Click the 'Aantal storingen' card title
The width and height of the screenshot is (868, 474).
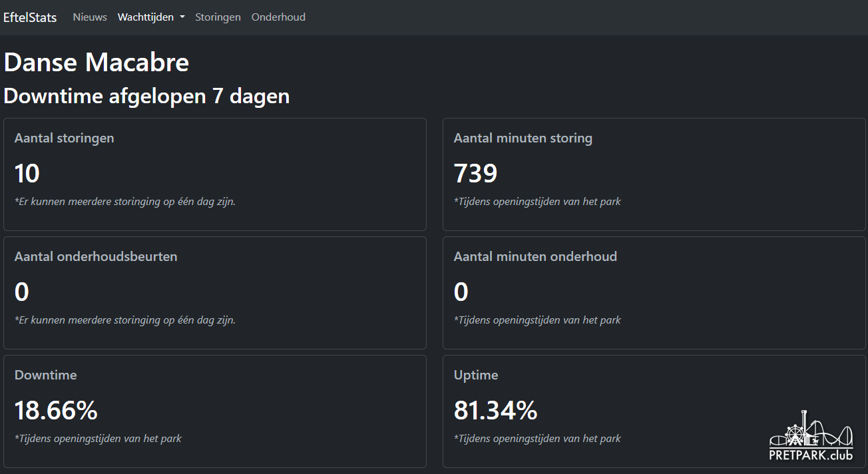pos(65,138)
